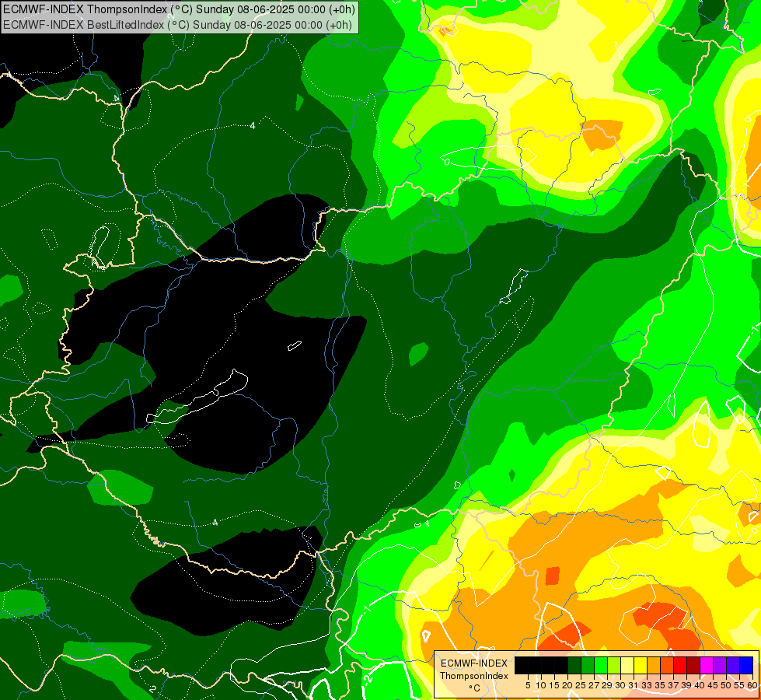Click the legend tick value 30
The height and width of the screenshot is (700, 761).
(x=620, y=685)
